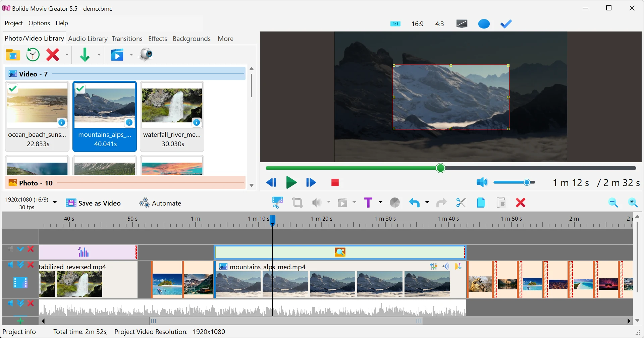Toggle checkmark on mountains_alps thumbnail
This screenshot has width=644, height=338.
pyautogui.click(x=80, y=89)
